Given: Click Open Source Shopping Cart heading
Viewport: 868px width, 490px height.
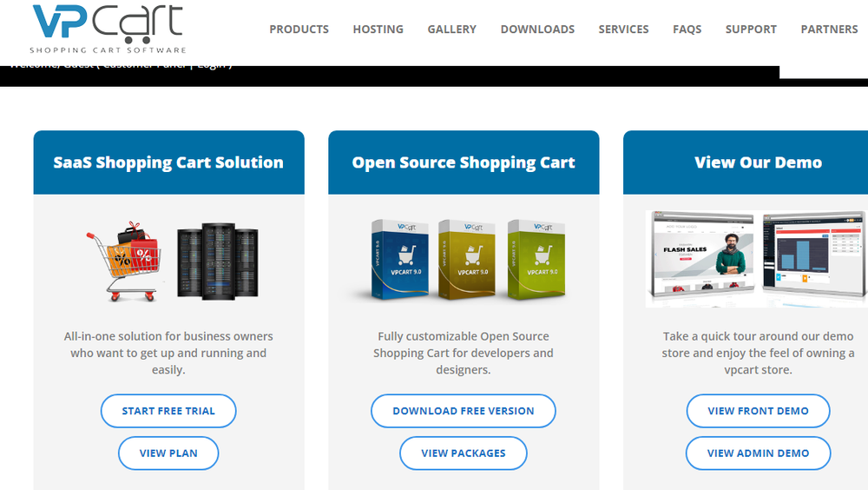Looking at the screenshot, I should point(464,162).
